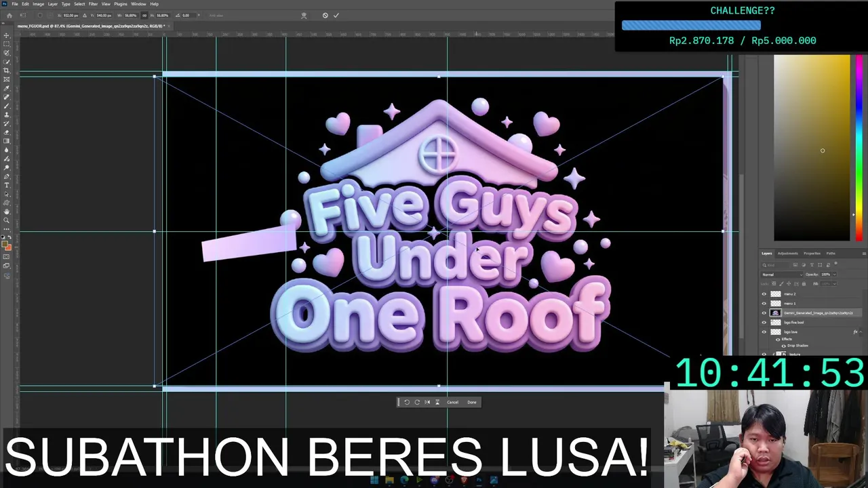Select the History Brush tool
The width and height of the screenshot is (868, 488).
click(x=6, y=123)
